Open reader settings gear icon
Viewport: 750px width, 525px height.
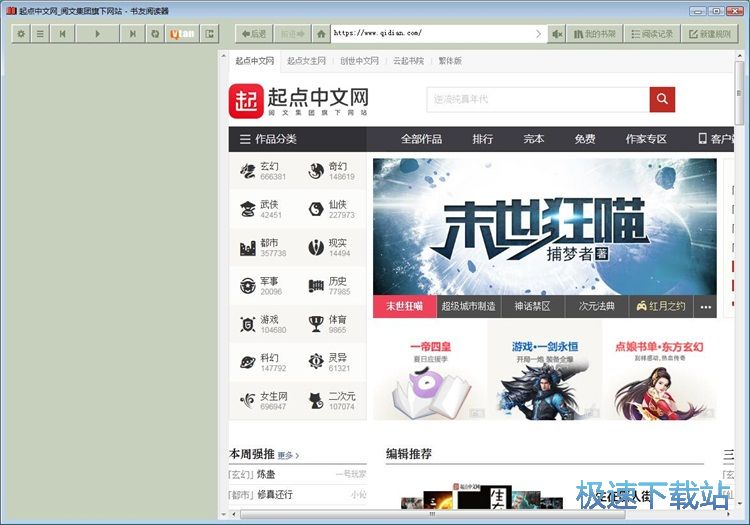click(21, 33)
